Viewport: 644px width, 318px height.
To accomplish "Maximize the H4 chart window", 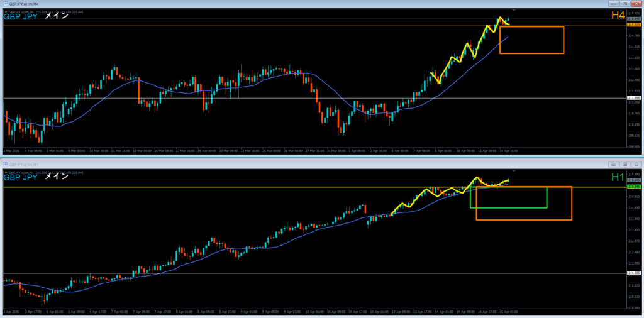I will (623, 4).
